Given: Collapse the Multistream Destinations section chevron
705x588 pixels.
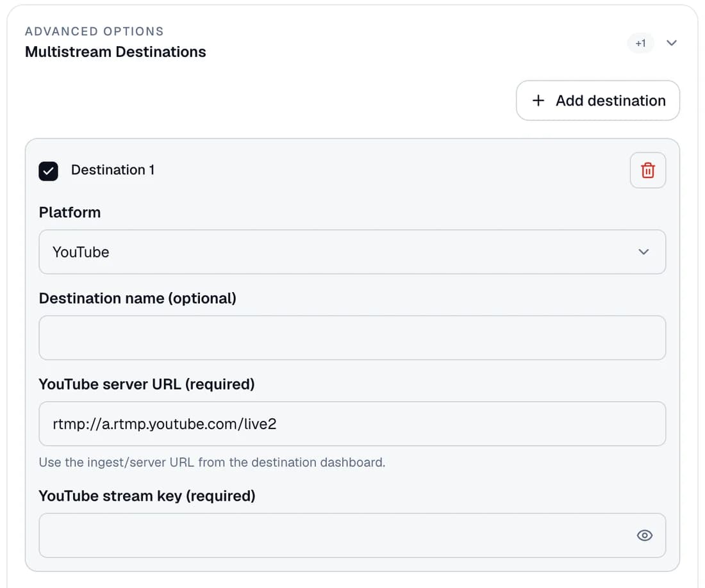Looking at the screenshot, I should coord(671,43).
